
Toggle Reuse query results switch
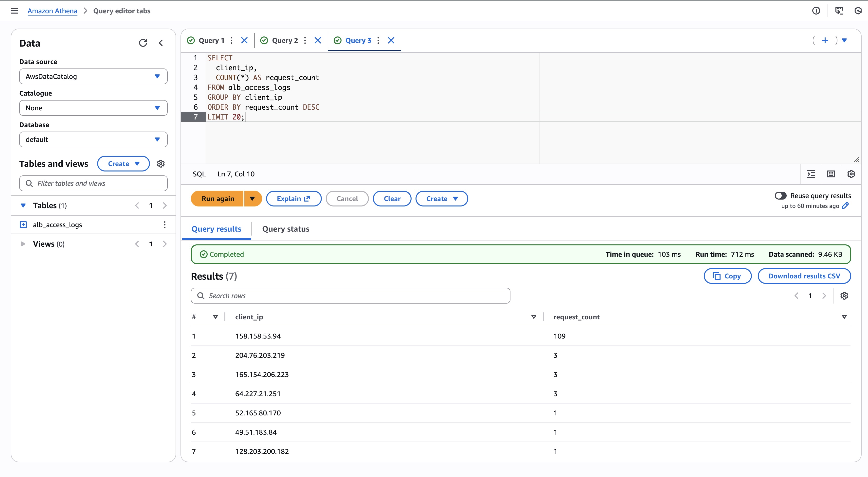[x=780, y=196]
